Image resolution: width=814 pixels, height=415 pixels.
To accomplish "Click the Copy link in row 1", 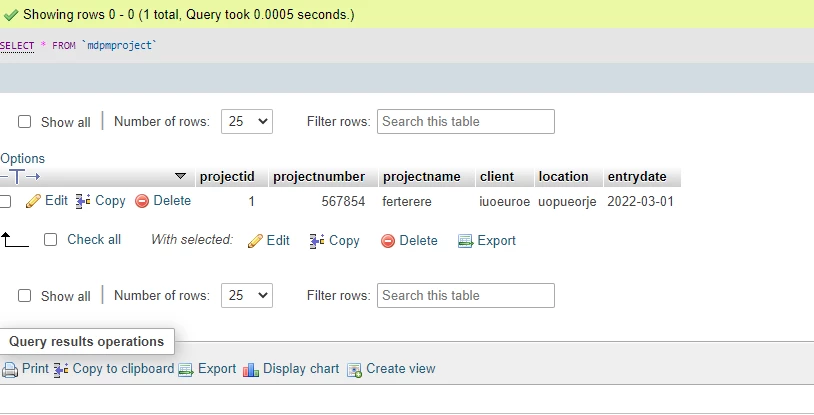I will tap(110, 201).
